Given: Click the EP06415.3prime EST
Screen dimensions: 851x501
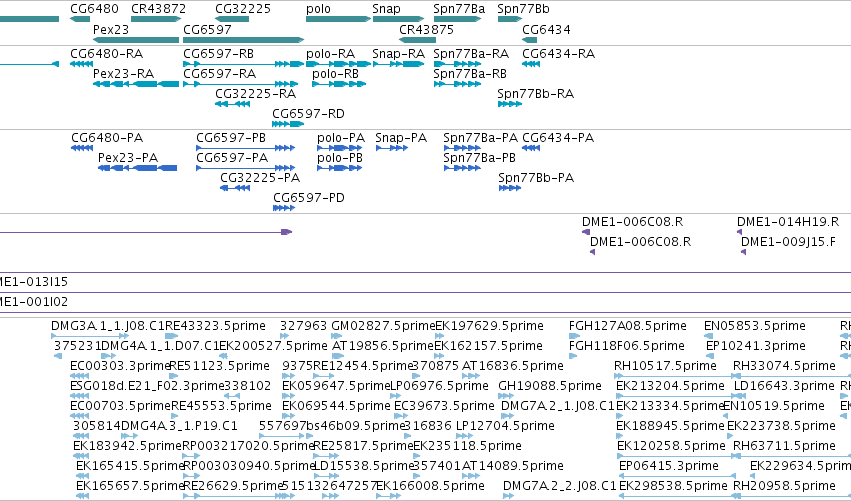Looking at the screenshot, I should point(676,477).
